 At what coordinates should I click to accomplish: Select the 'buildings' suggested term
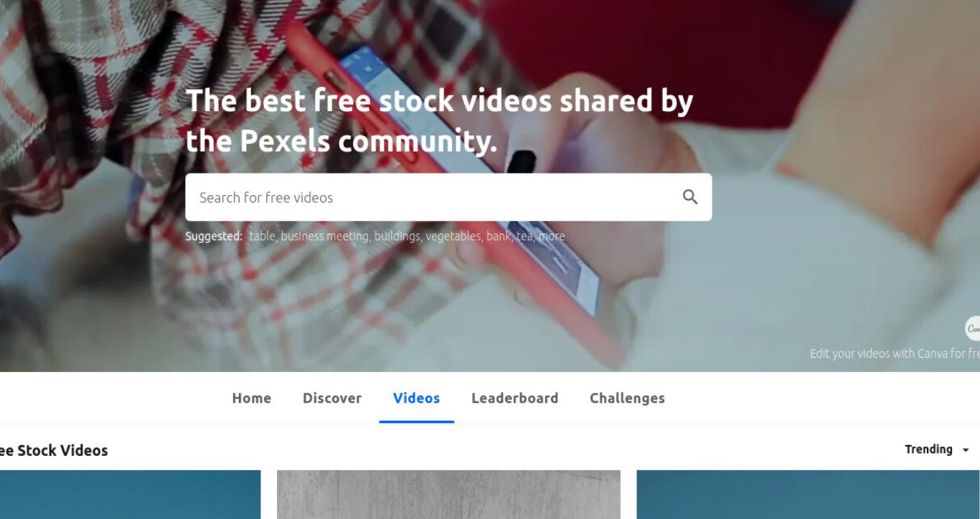[x=397, y=236]
